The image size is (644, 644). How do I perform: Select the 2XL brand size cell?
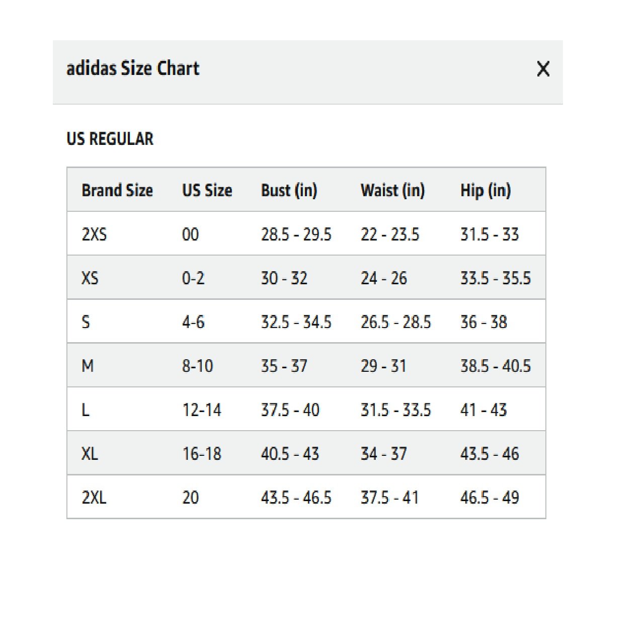point(94,497)
